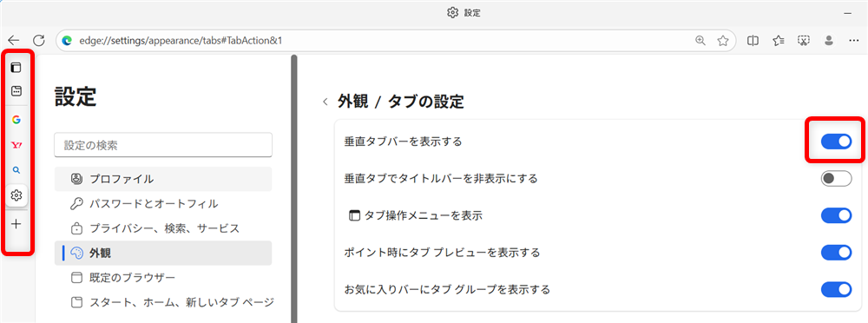Image resolution: width=868 pixels, height=323 pixels.
Task: Reload the page with the refresh icon
Action: pos(39,40)
